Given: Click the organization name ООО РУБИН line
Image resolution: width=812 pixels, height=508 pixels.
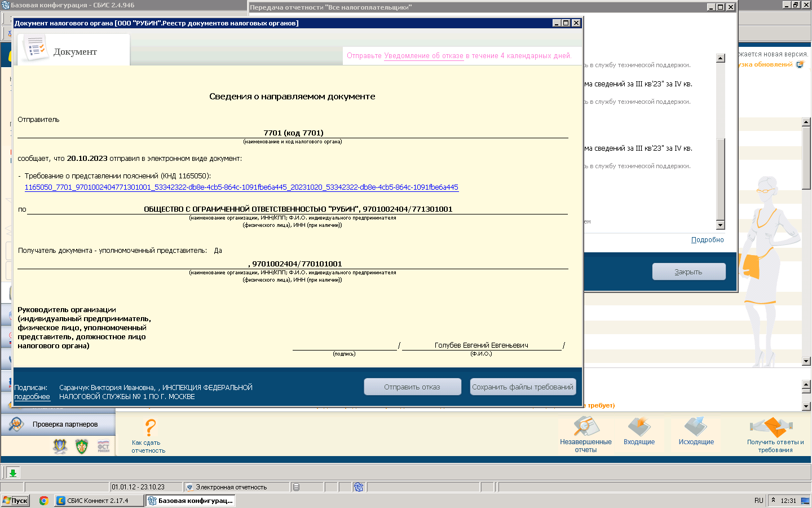Looking at the screenshot, I should coord(298,209).
